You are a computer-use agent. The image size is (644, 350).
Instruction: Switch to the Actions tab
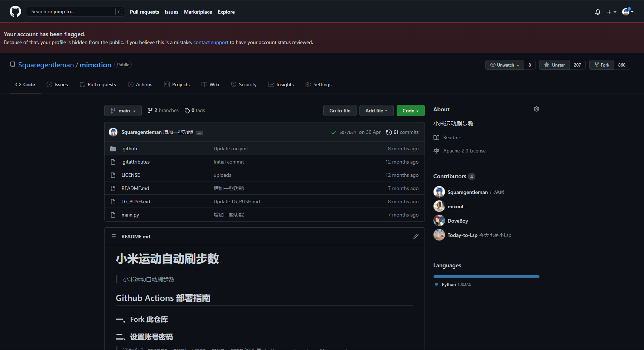pos(140,84)
